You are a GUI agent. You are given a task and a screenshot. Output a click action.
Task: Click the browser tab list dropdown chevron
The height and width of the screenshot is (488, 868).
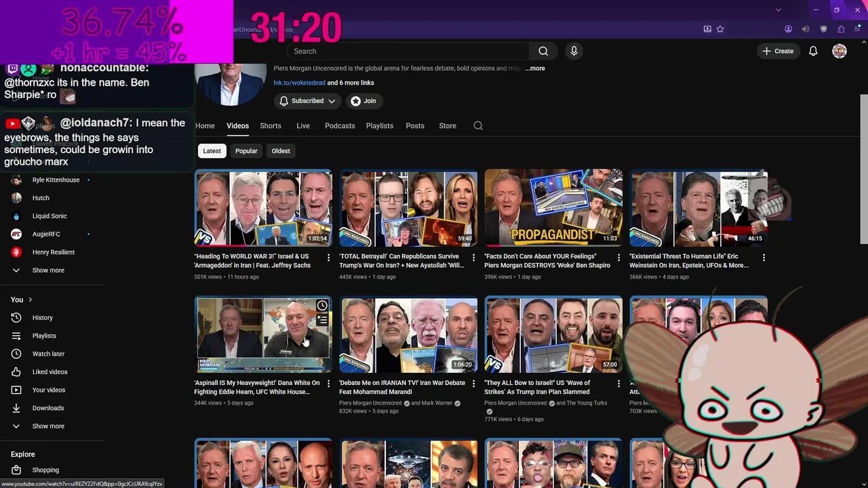(778, 9)
